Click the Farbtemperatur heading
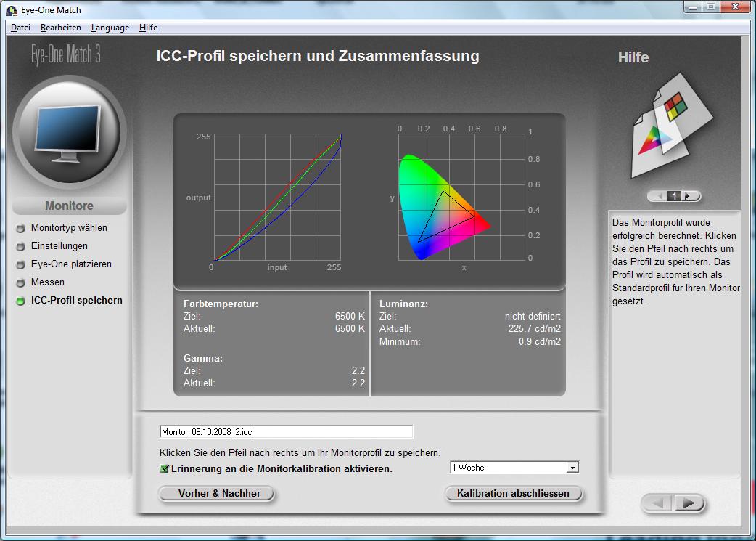The height and width of the screenshot is (541, 756). click(x=221, y=304)
